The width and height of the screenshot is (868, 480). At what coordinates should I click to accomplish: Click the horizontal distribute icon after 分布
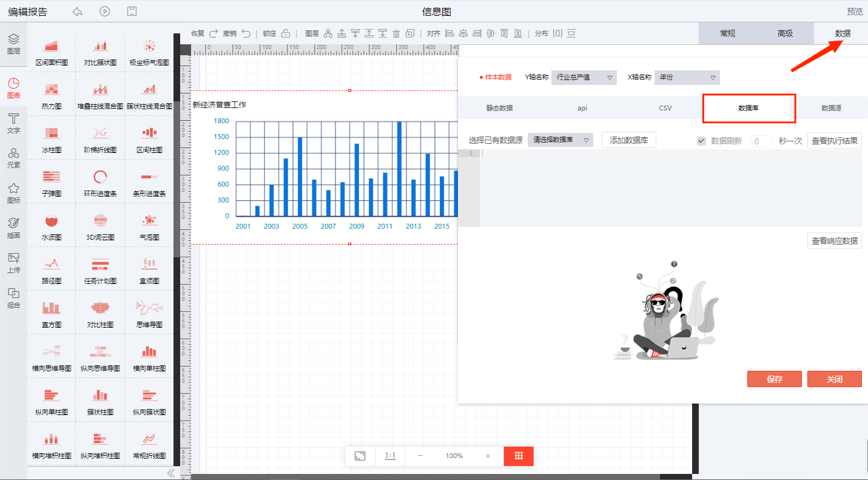(x=557, y=33)
